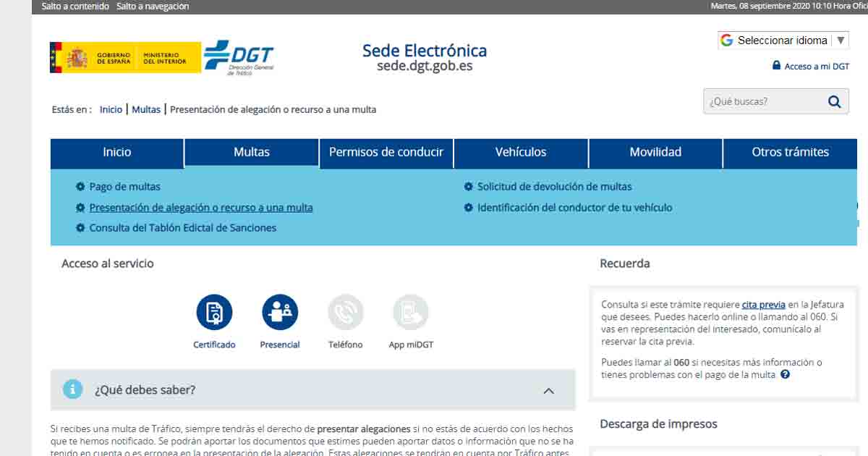Viewport: 868px width, 456px height.
Task: Click Acceso a mi DGT
Action: tap(816, 66)
